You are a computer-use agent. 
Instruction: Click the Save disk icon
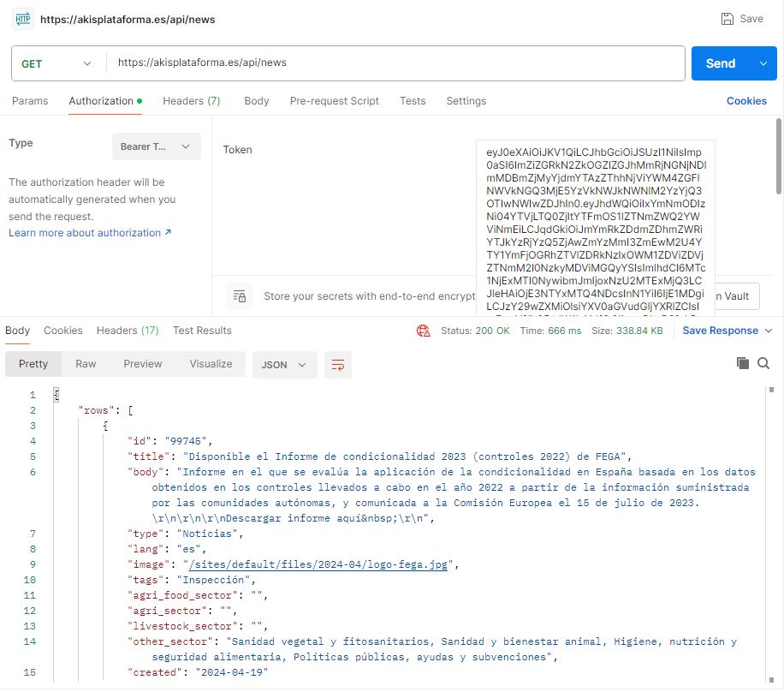click(727, 19)
